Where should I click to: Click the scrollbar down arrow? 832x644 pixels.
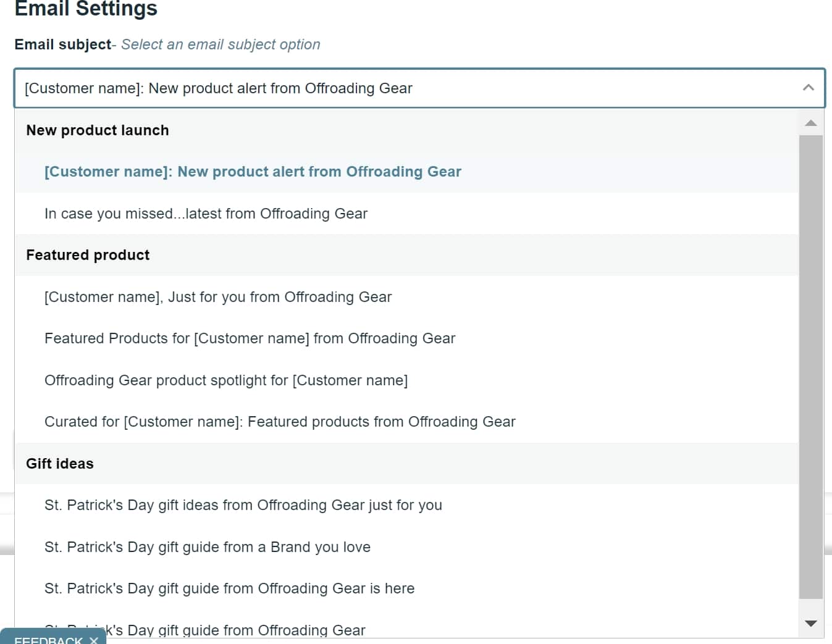811,624
